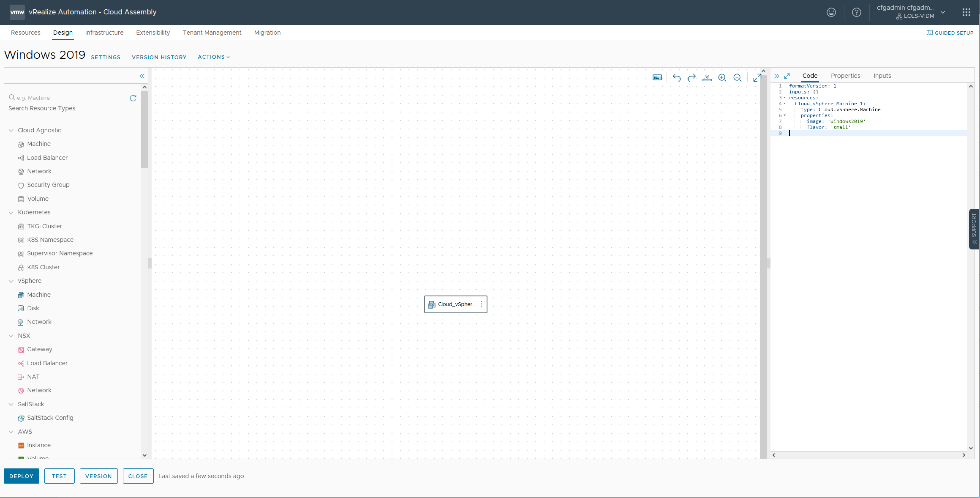Fold the properties block in code editor
This screenshot has height=498, width=980.
click(x=785, y=115)
